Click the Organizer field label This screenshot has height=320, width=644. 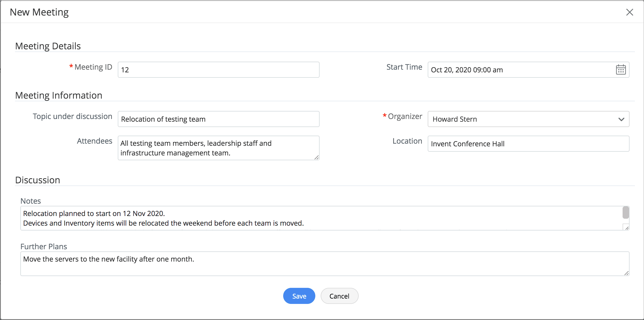click(x=405, y=116)
